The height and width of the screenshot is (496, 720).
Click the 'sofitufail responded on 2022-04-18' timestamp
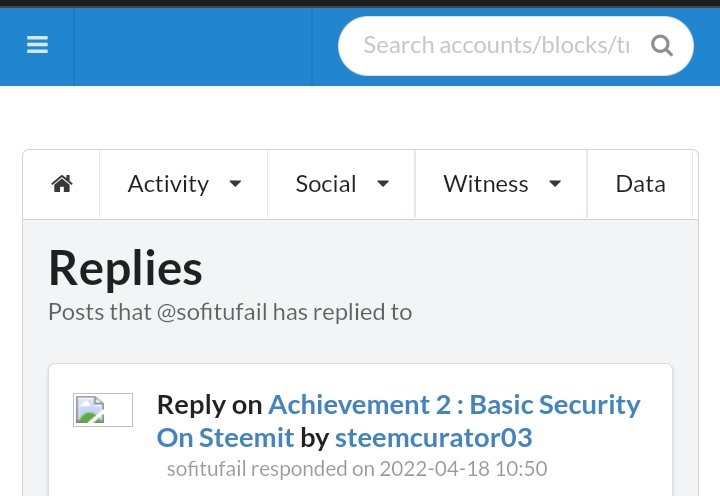(x=357, y=469)
